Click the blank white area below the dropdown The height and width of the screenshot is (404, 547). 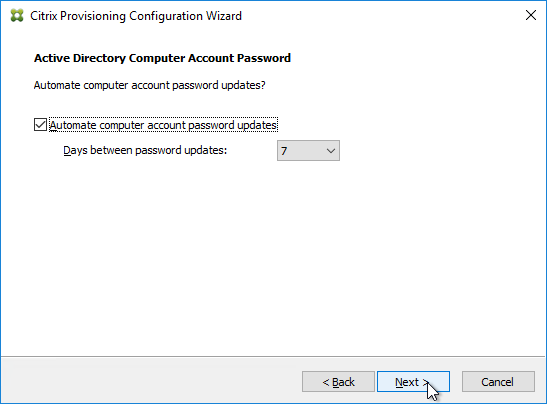pyautogui.click(x=272, y=258)
